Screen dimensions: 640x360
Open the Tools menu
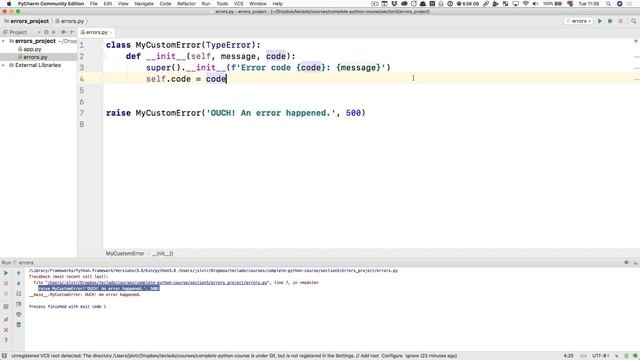pos(222,4)
